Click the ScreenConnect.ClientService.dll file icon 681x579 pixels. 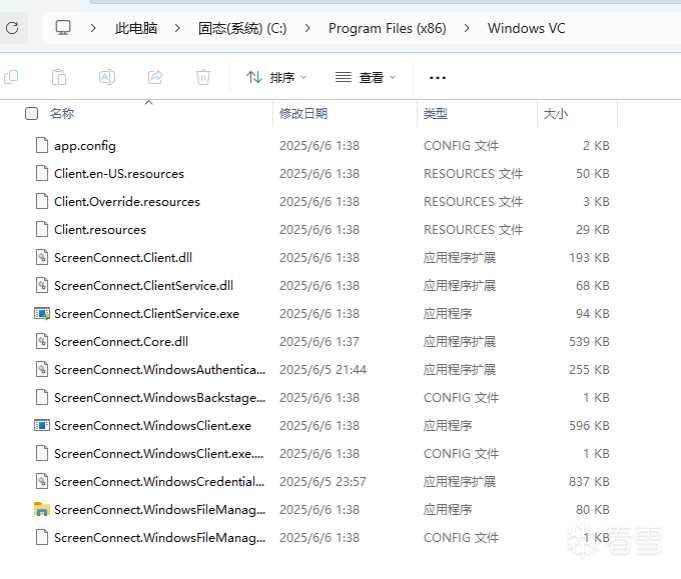pyautogui.click(x=42, y=285)
